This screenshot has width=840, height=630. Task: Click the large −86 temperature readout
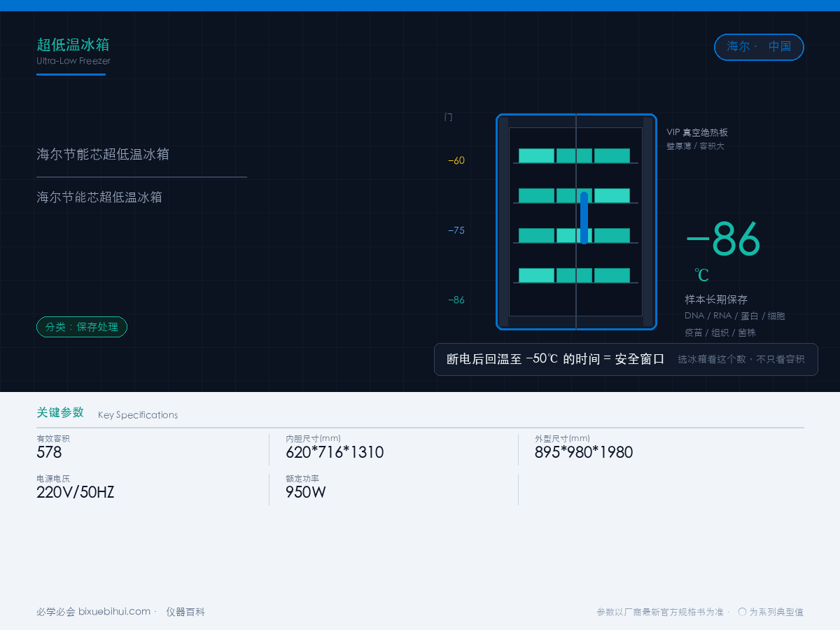723,239
